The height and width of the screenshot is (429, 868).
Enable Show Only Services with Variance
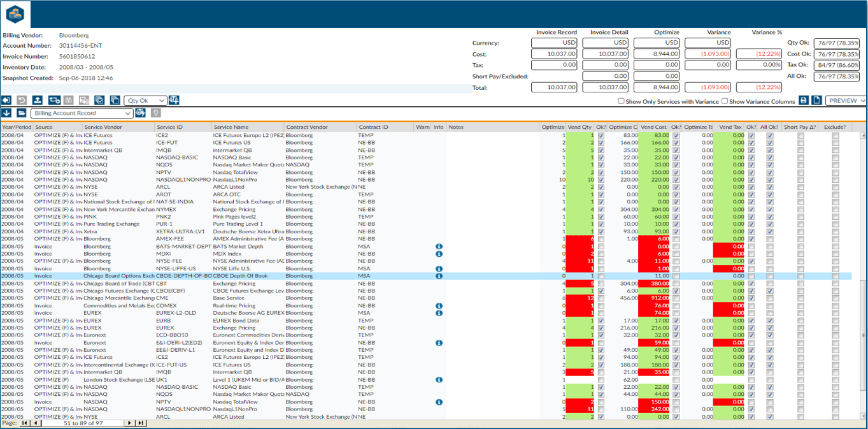tap(622, 101)
